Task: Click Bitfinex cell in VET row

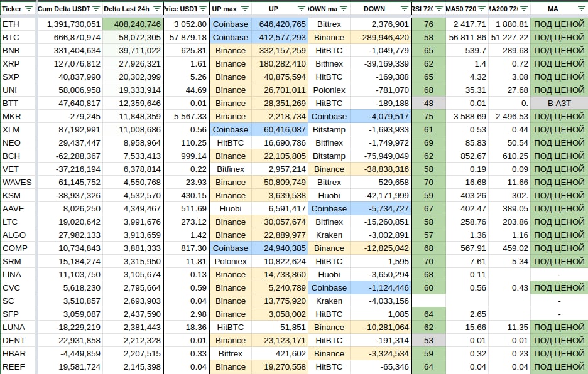Action: pos(231,169)
